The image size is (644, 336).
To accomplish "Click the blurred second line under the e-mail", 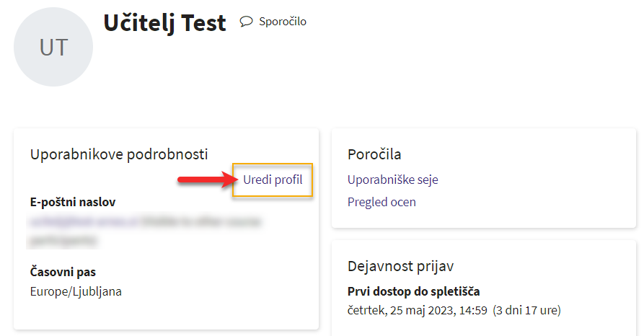I will coord(63,240).
